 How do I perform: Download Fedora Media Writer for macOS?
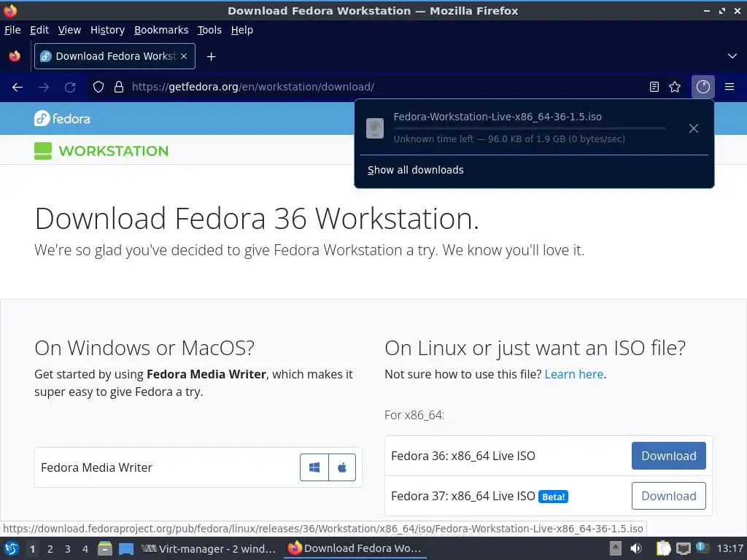342,467
